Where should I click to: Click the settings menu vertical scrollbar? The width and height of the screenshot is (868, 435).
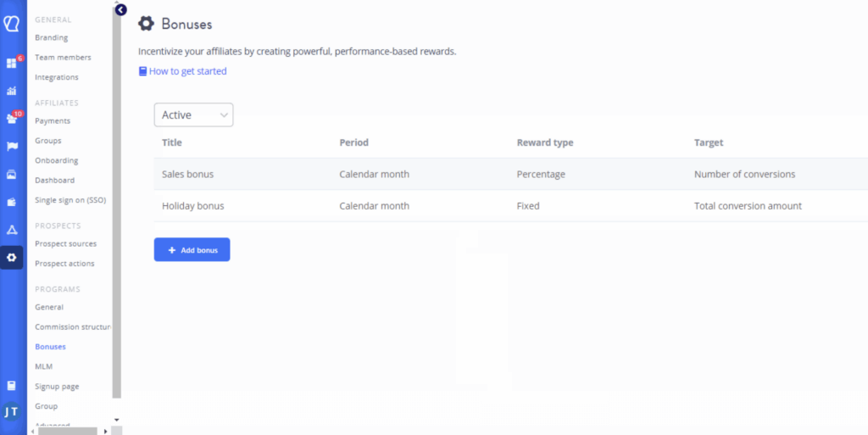click(x=117, y=204)
